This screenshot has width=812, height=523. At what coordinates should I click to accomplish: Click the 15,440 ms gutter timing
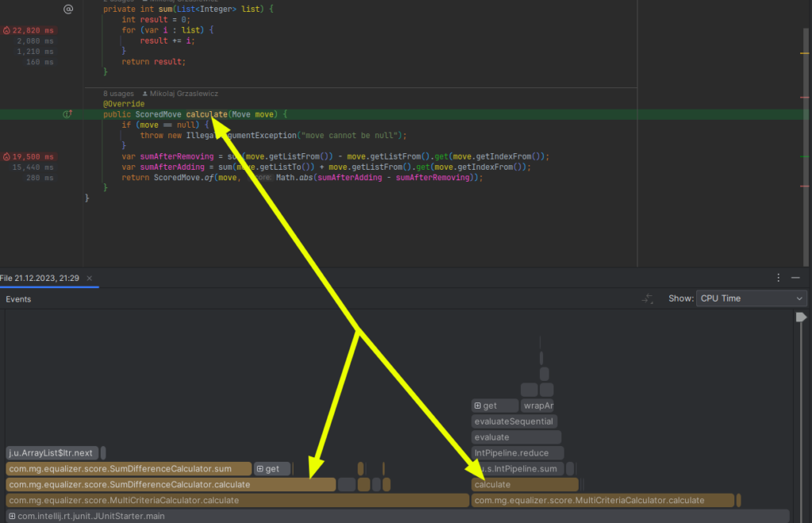(33, 167)
